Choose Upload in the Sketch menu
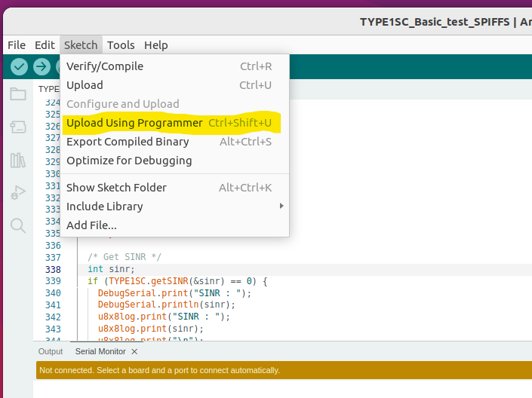 click(174, 85)
